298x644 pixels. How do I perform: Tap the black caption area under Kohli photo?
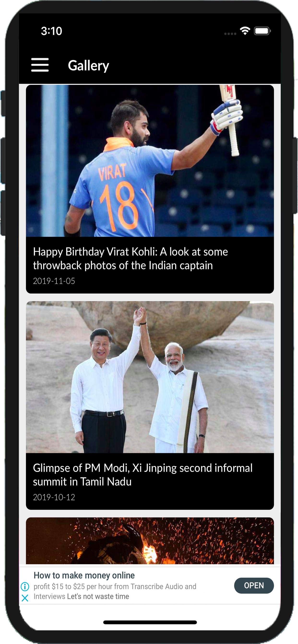coord(150,265)
